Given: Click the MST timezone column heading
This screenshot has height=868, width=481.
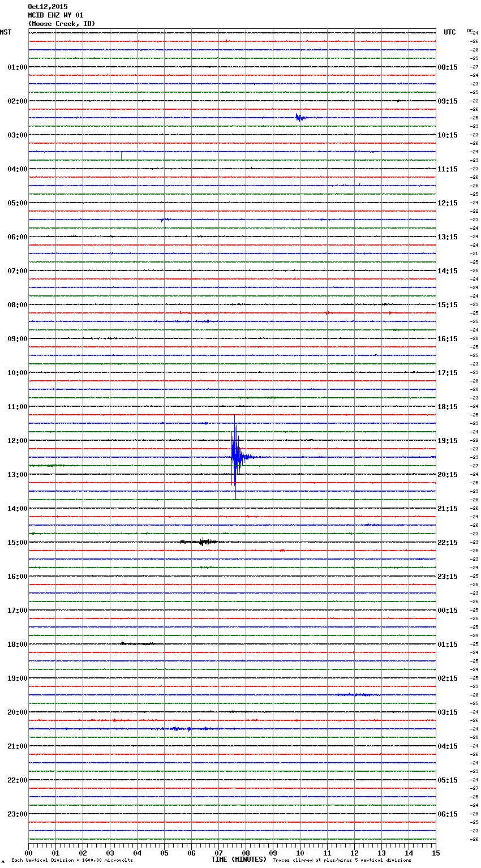Looking at the screenshot, I should [6, 32].
